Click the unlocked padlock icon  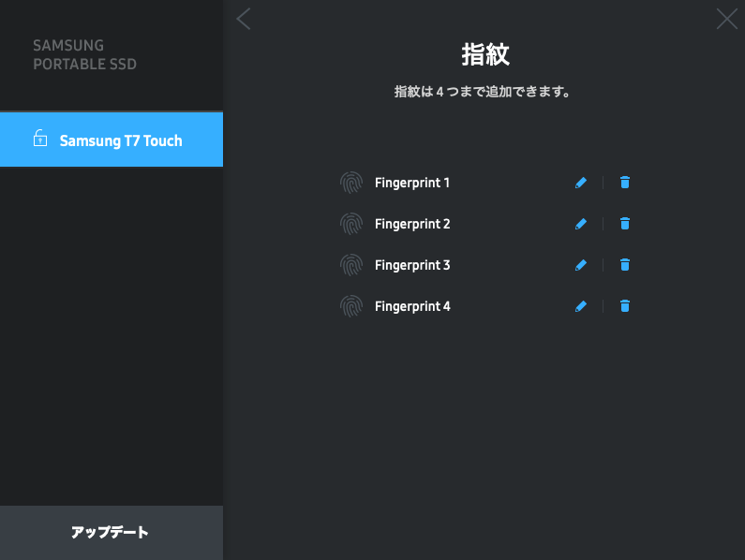pyautogui.click(x=40, y=139)
